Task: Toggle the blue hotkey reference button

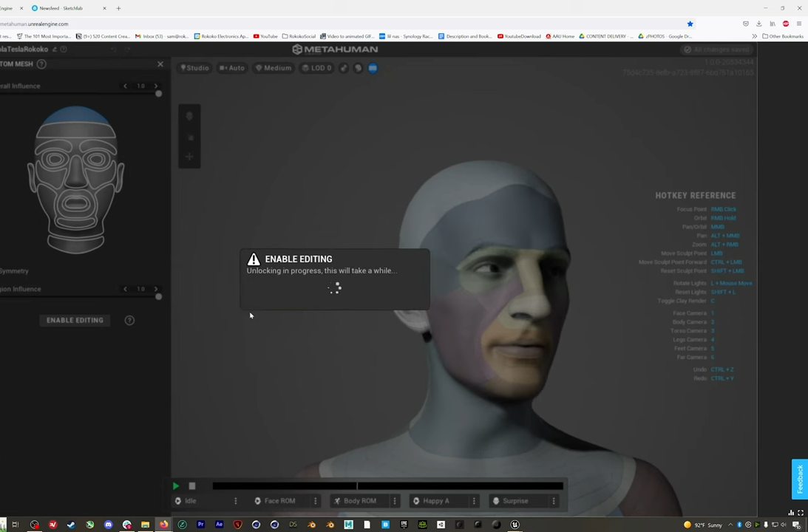Action: (373, 68)
